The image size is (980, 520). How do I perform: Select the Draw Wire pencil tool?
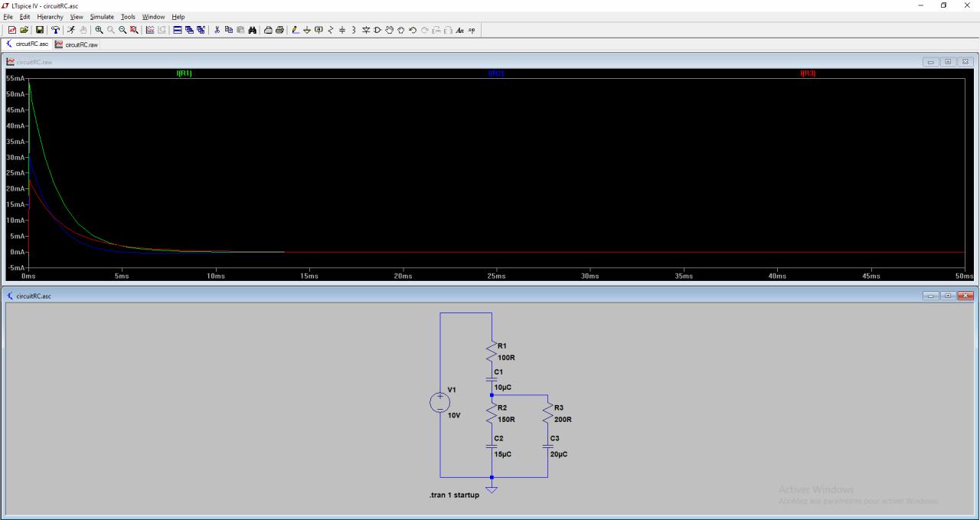296,30
